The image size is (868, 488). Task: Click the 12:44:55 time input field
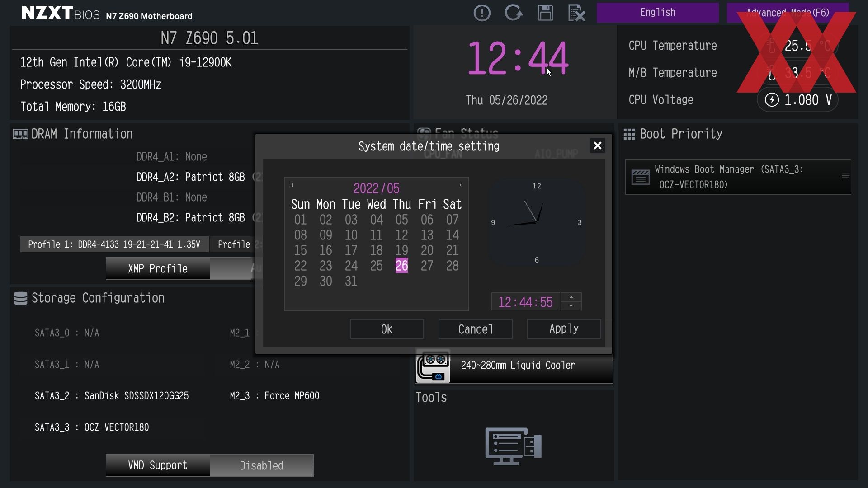coord(525,302)
